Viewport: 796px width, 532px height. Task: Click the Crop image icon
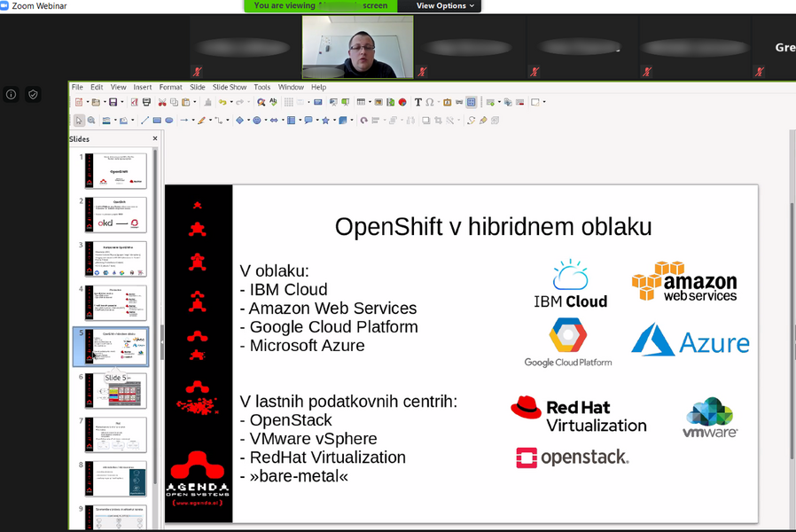(x=438, y=121)
